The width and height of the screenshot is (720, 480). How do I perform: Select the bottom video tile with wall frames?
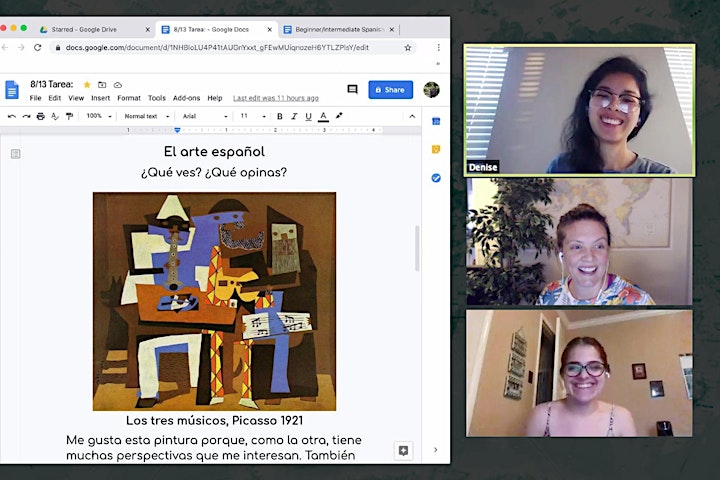[x=579, y=373]
